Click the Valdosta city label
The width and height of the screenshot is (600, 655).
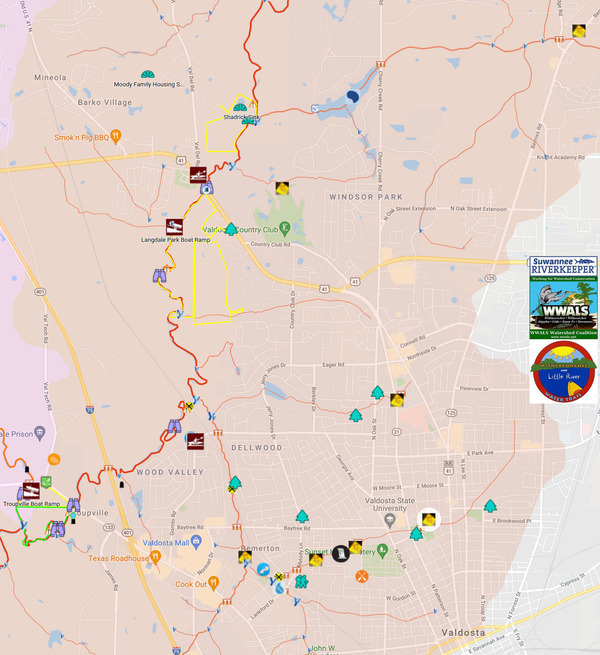[463, 632]
